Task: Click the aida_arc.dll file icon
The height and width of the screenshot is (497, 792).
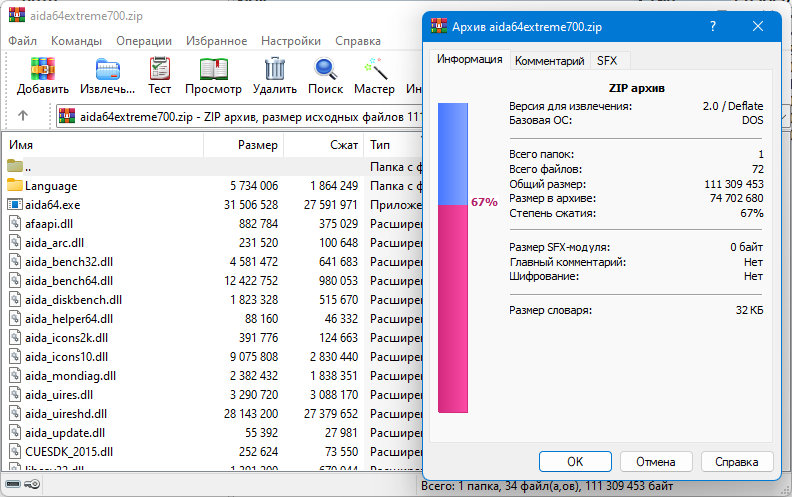Action: 15,242
